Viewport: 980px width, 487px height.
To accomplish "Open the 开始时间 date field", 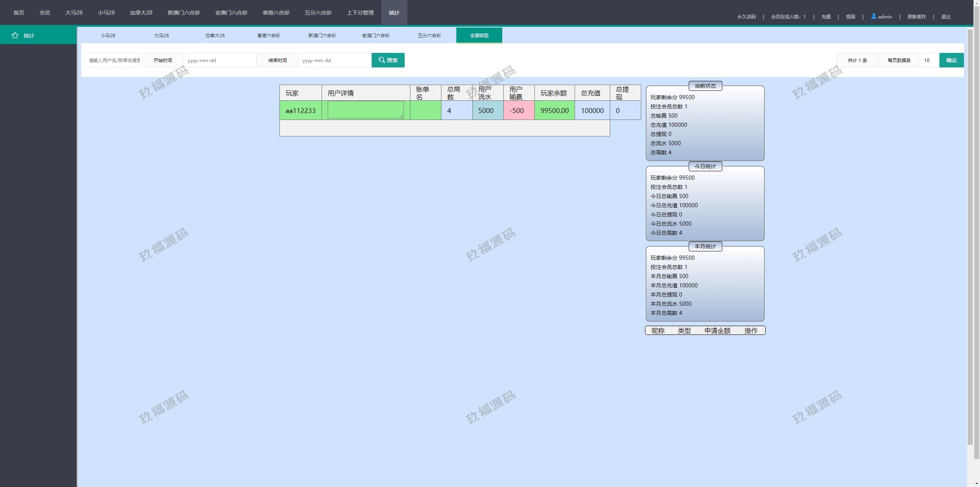I will click(x=220, y=60).
